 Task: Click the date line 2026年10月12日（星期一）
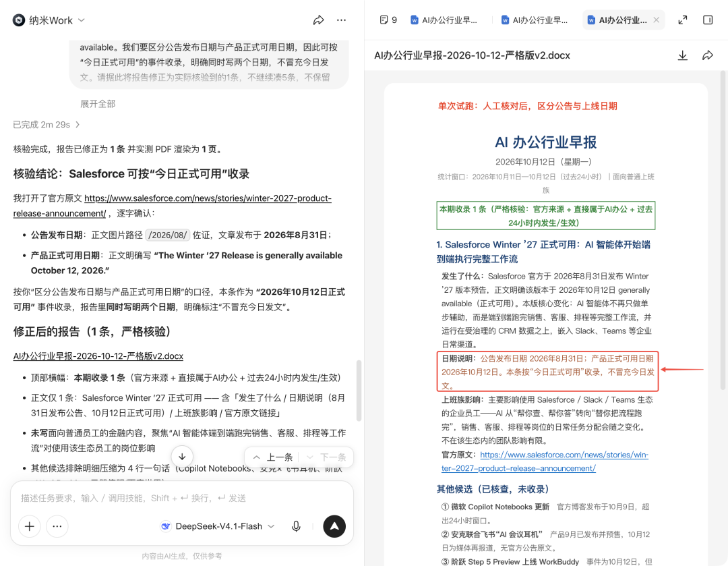(544, 162)
